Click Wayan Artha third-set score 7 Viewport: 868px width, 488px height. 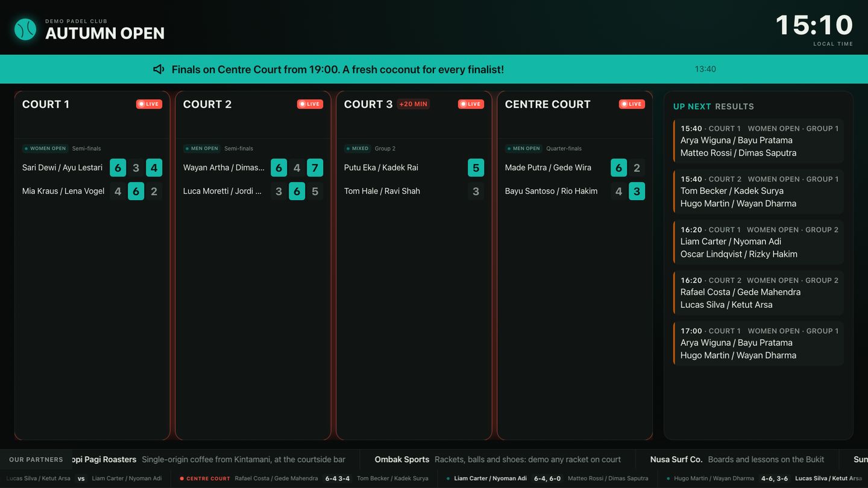315,167
